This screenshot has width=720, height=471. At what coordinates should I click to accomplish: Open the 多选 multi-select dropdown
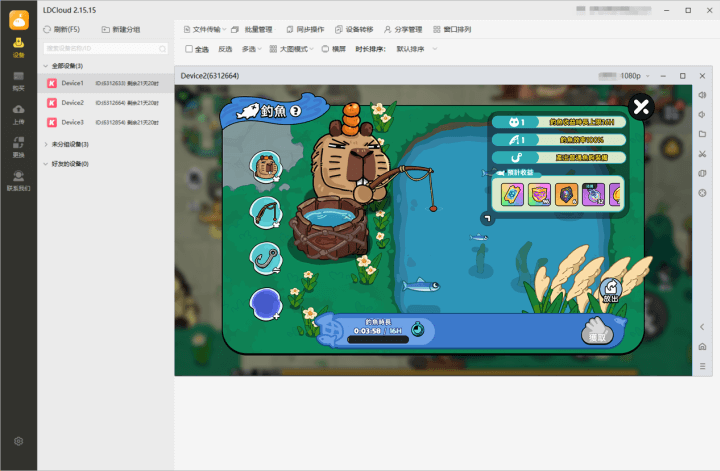[x=252, y=49]
